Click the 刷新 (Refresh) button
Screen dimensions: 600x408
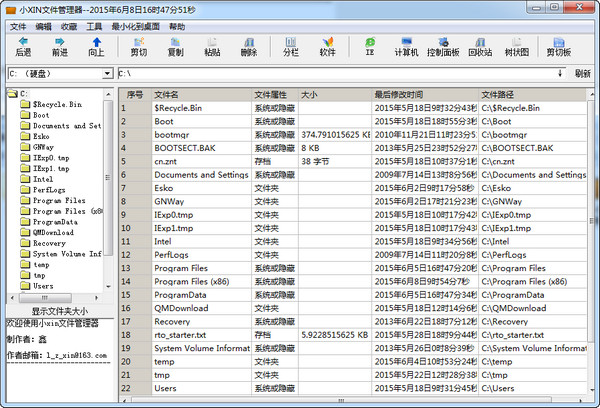click(583, 73)
